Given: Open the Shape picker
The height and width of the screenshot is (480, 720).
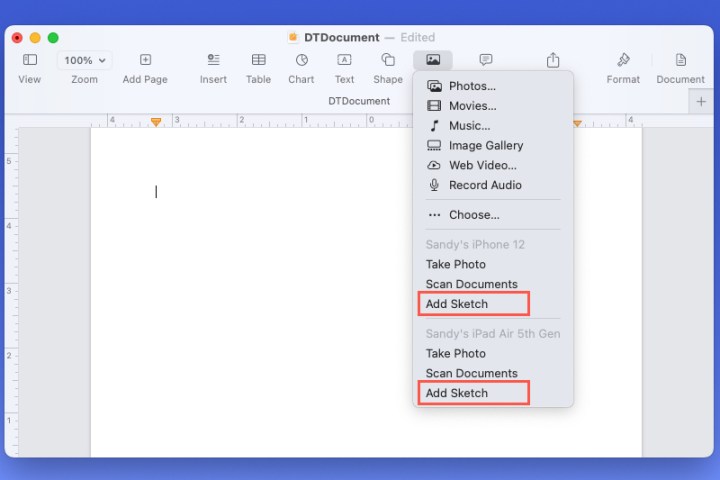Looking at the screenshot, I should (x=388, y=61).
